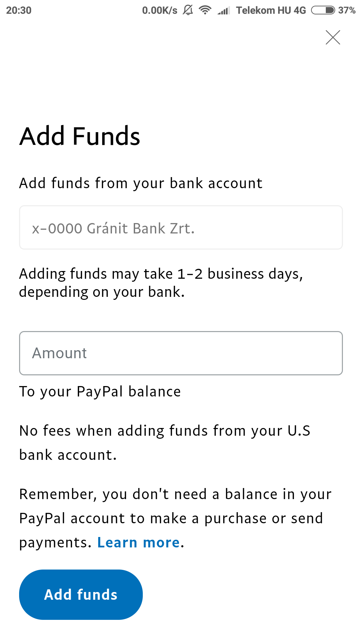Viewport: 362px width, 644px height.
Task: Tap the 37% battery percentage
Action: 347,10
